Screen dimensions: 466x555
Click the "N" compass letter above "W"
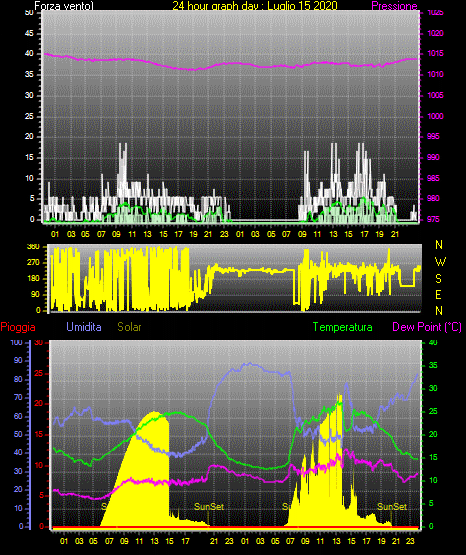[x=439, y=244]
